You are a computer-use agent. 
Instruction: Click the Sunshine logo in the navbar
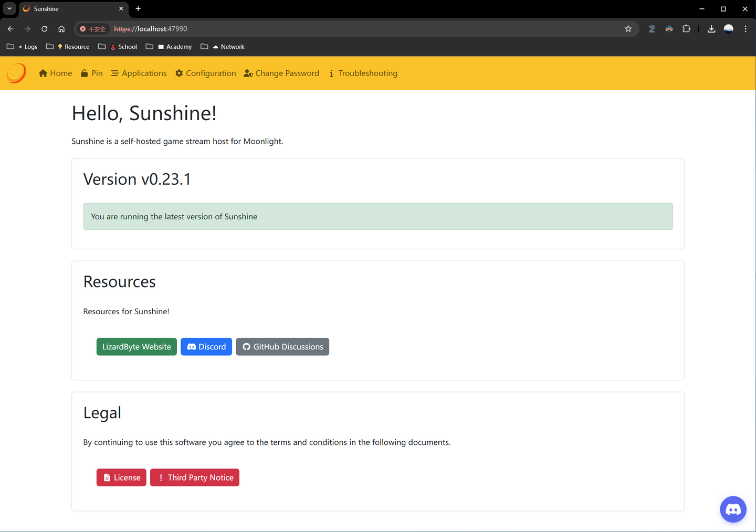pyautogui.click(x=16, y=73)
